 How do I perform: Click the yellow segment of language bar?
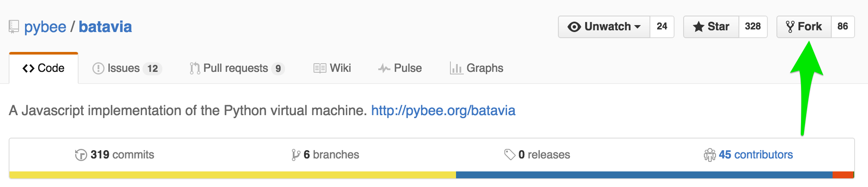[232, 175]
